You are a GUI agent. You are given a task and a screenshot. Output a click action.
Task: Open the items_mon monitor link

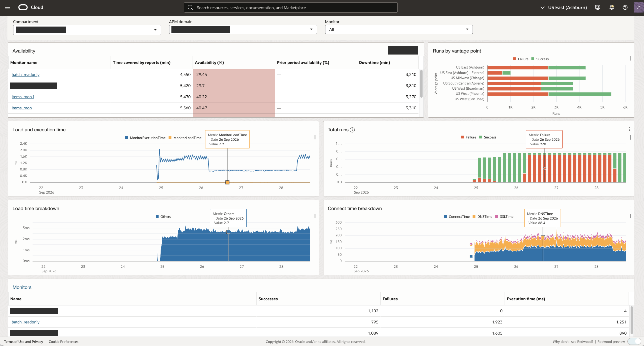[x=22, y=108]
